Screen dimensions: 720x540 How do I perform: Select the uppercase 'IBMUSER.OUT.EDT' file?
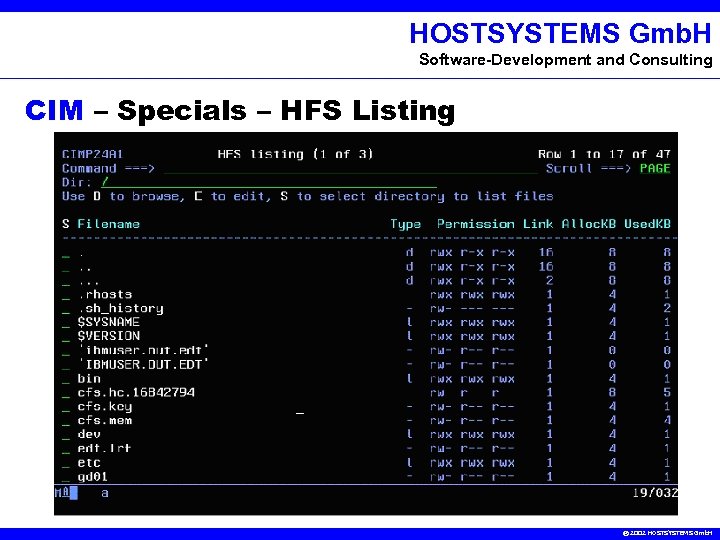[x=144, y=365]
